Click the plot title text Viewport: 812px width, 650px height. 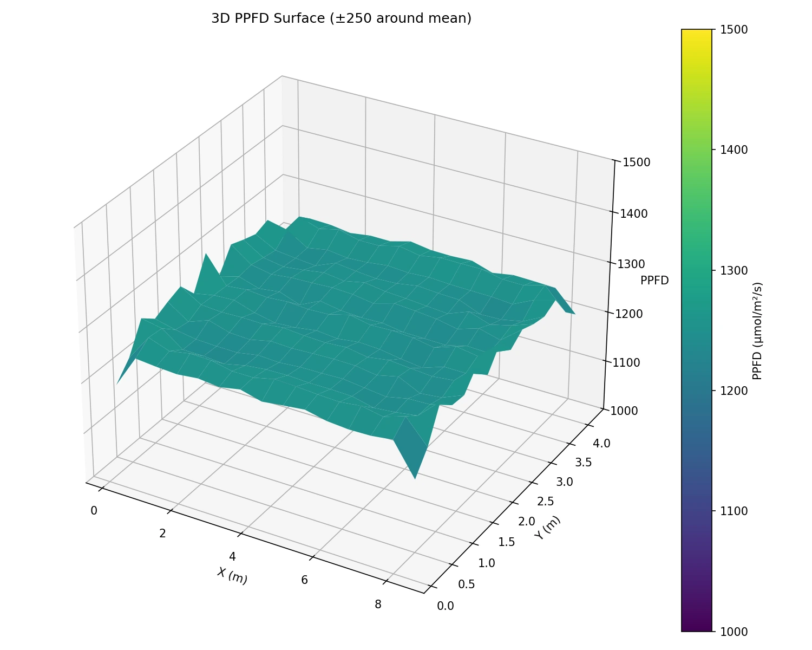(x=342, y=18)
